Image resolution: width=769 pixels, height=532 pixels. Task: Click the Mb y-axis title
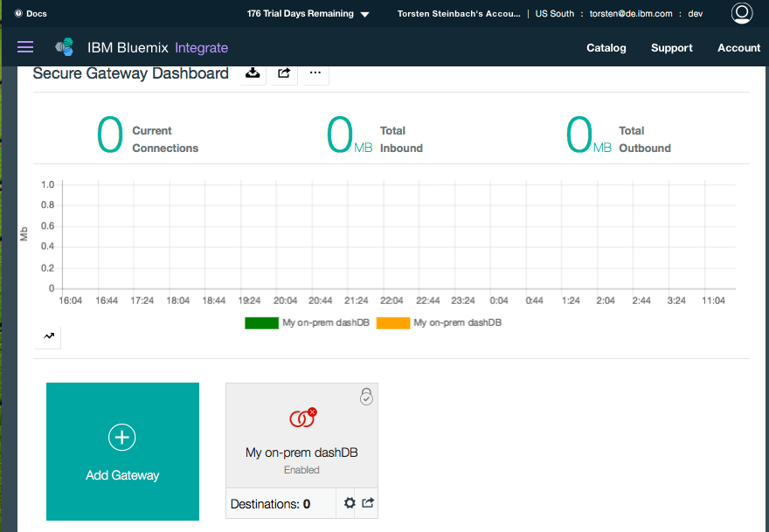pos(24,234)
